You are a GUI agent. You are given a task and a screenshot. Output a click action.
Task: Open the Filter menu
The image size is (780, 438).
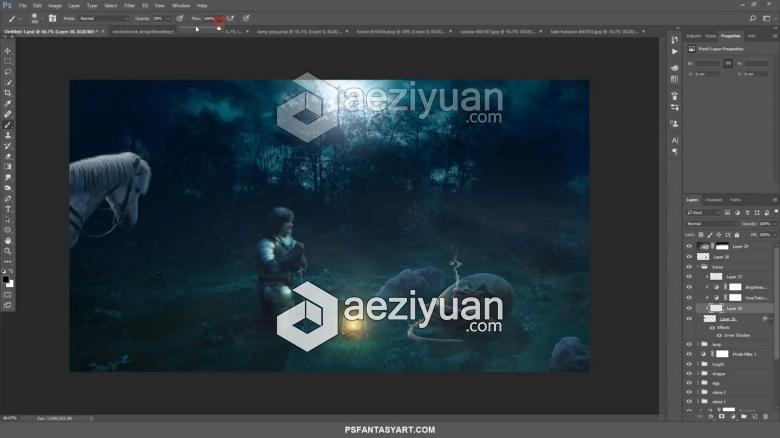pyautogui.click(x=130, y=5)
